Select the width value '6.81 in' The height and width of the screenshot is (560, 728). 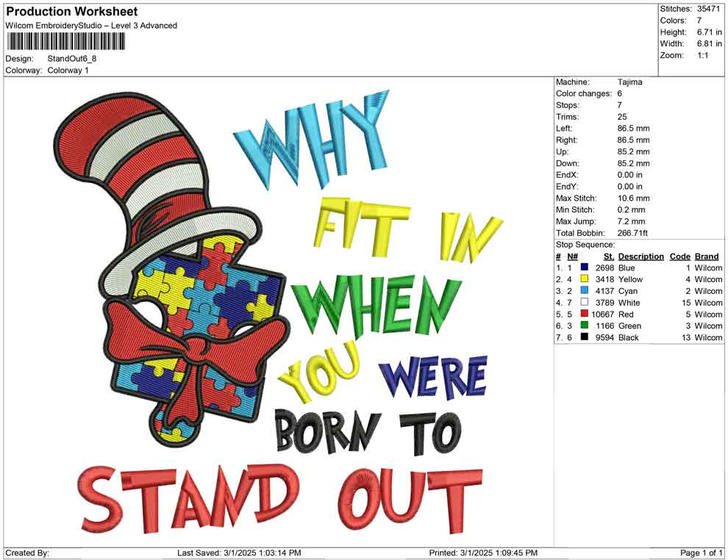[x=709, y=43]
